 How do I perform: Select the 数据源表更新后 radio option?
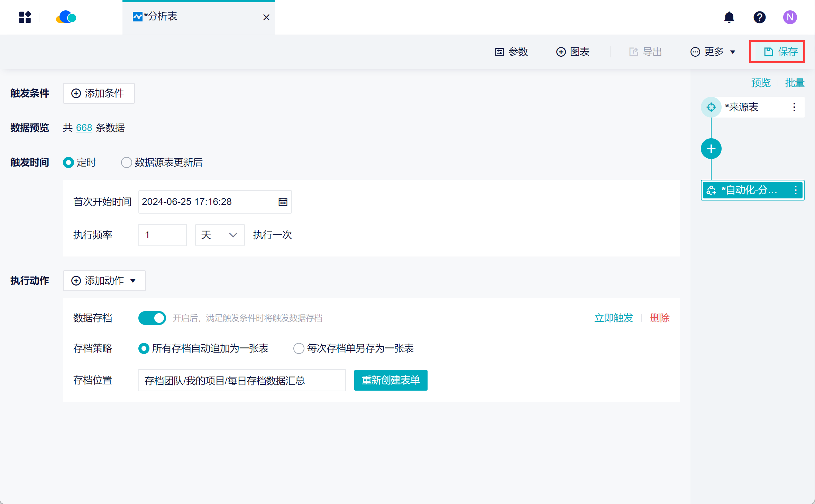tap(127, 162)
